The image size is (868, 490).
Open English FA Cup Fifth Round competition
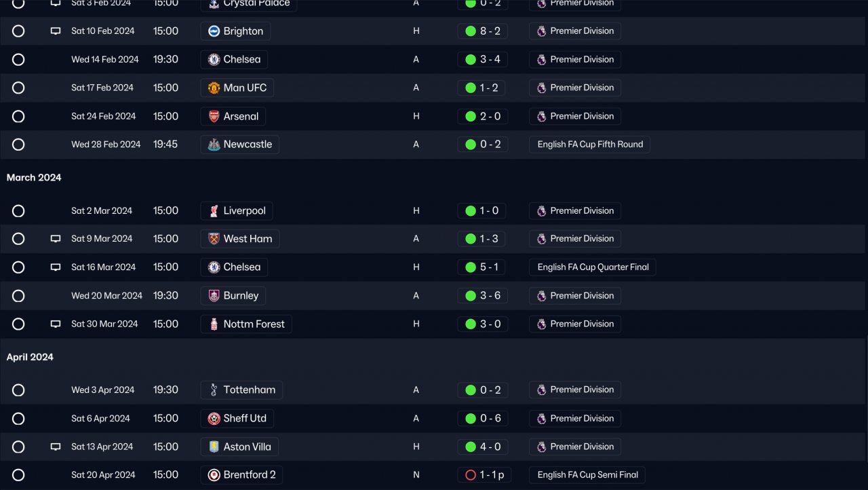point(590,145)
